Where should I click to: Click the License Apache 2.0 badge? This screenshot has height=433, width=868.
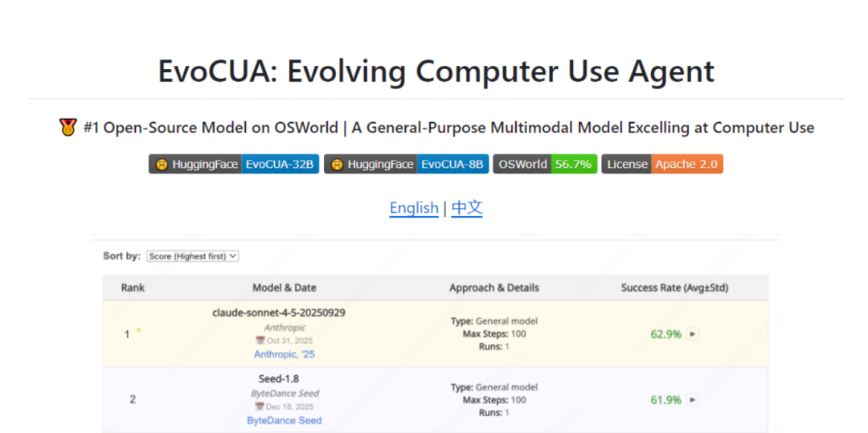click(662, 165)
